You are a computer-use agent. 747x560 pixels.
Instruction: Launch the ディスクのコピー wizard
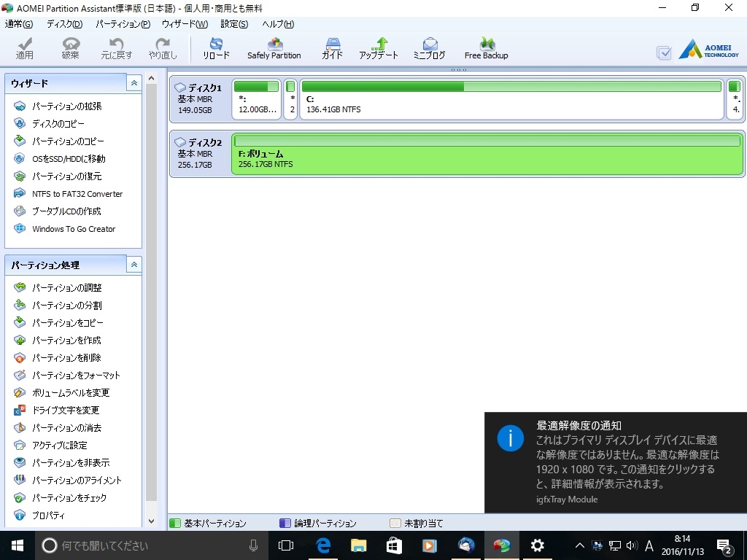pos(49,124)
